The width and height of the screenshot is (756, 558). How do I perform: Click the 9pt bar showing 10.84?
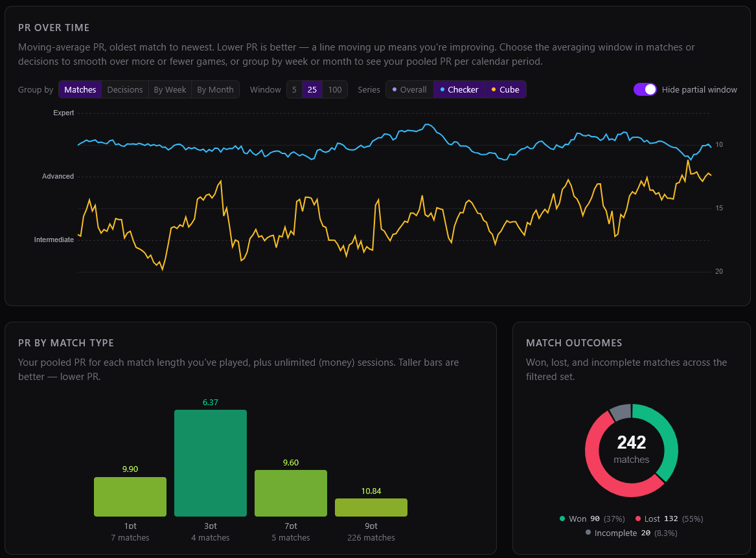tap(371, 508)
